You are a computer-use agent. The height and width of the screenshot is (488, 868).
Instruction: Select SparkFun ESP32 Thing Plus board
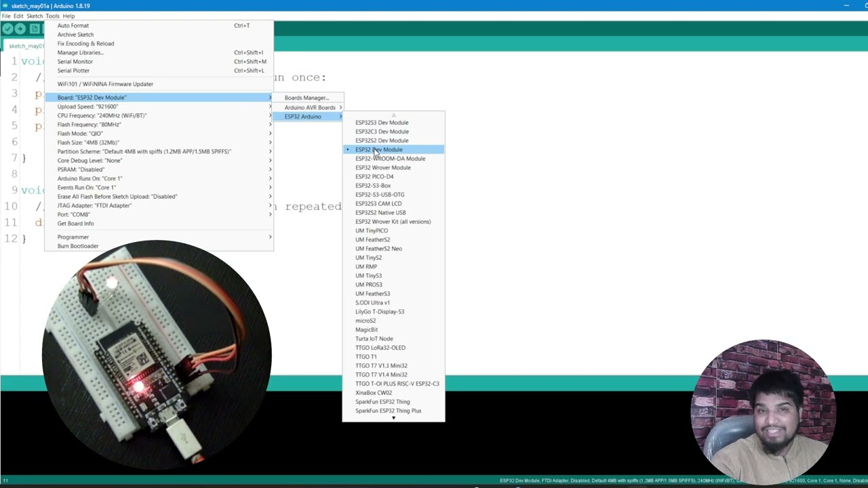pos(393,411)
